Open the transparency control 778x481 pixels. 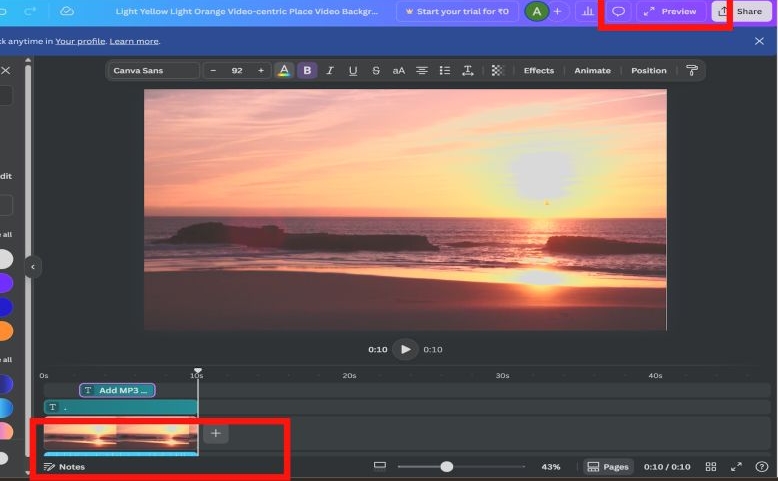[x=497, y=70]
